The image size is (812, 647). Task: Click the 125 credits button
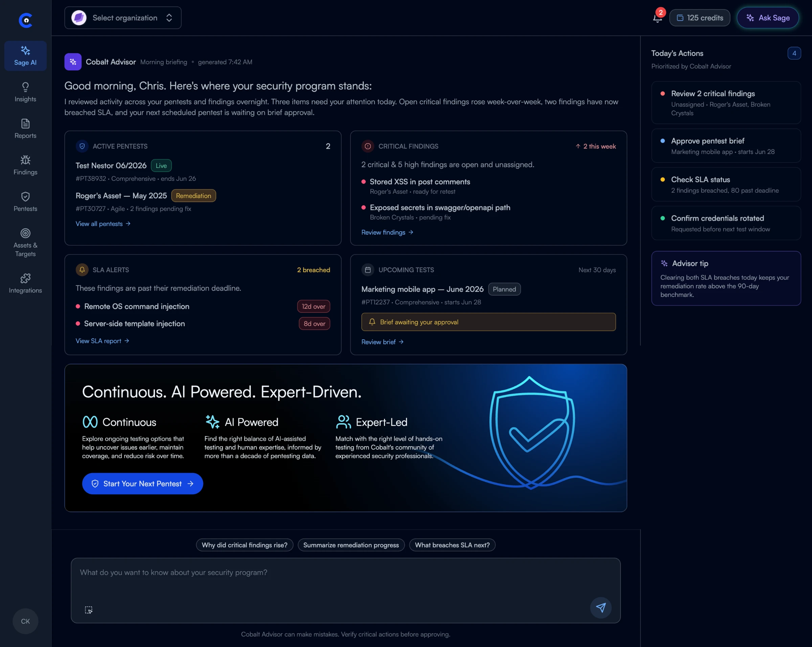coord(699,18)
